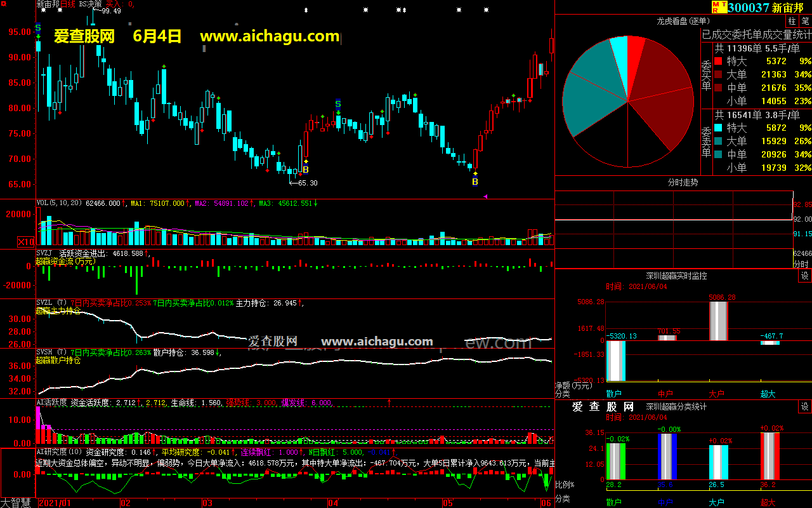Click the 已成交委托单成交量统计 header
Viewport: 812px width, 508px height.
point(756,34)
